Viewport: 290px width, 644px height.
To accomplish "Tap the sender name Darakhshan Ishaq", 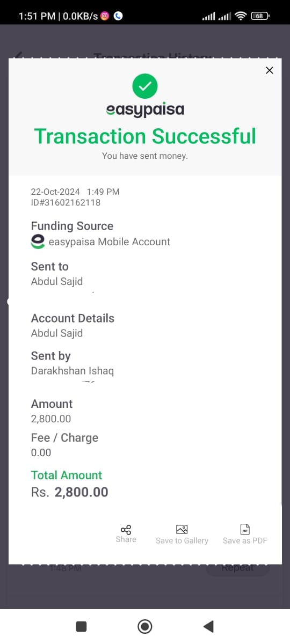I will click(73, 371).
